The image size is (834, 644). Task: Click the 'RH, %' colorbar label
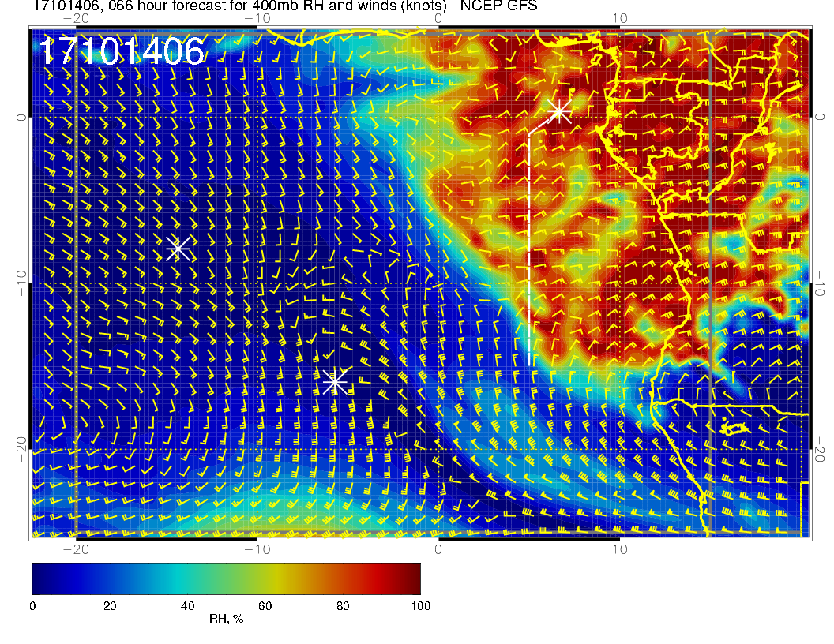[226, 619]
